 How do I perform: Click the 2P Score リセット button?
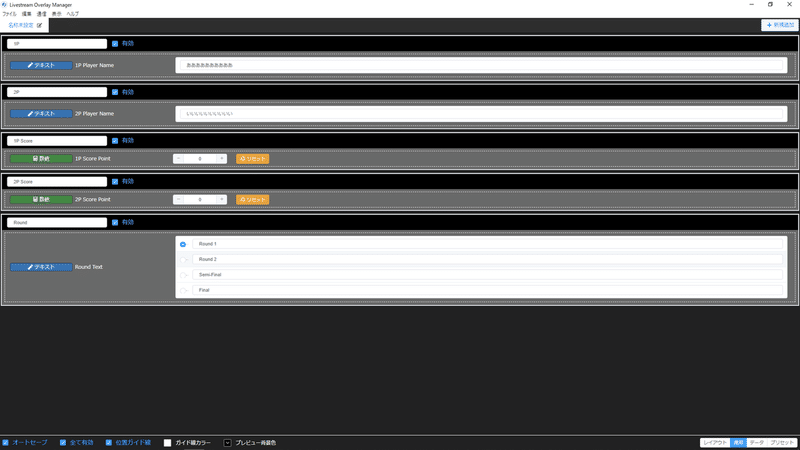(253, 199)
